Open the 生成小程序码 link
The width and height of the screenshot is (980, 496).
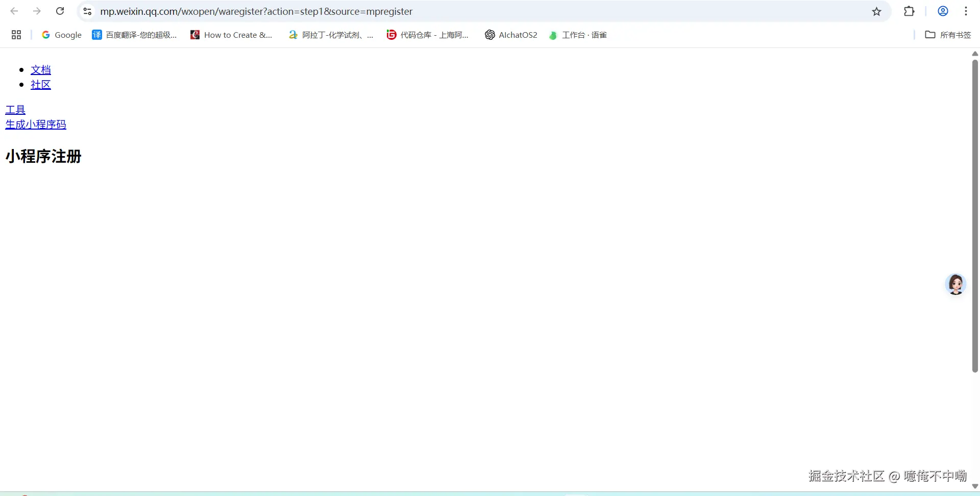[36, 125]
